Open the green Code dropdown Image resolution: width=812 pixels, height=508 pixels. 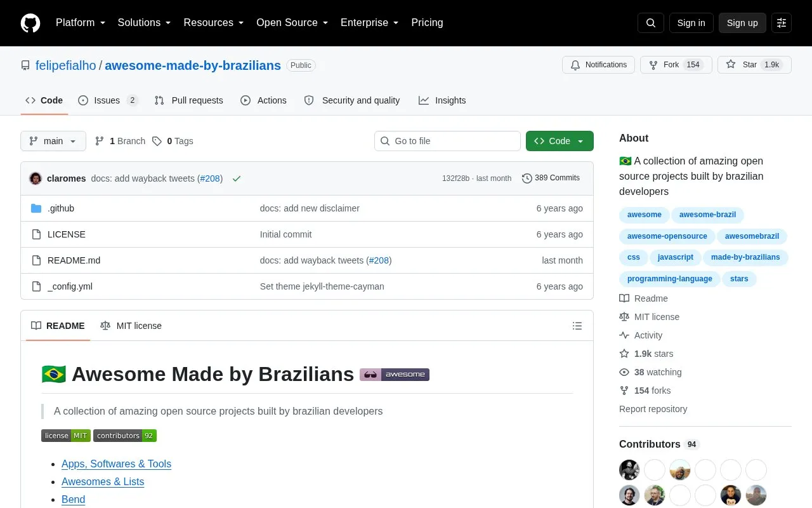pos(560,141)
